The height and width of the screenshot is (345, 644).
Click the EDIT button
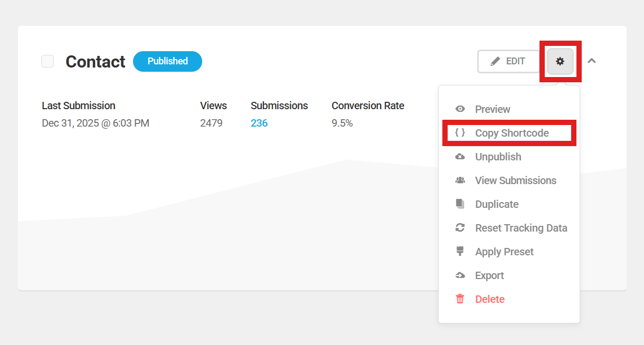click(x=508, y=61)
